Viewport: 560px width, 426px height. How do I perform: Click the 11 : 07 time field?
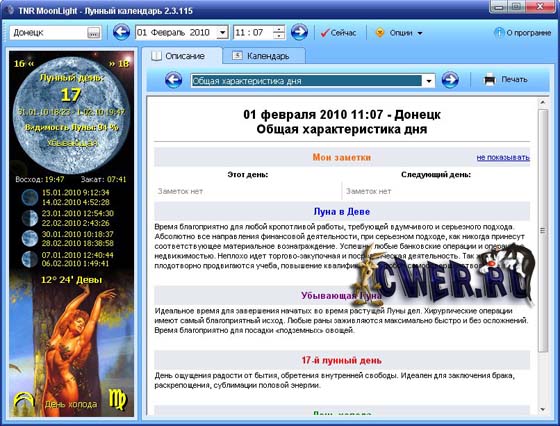[253, 33]
